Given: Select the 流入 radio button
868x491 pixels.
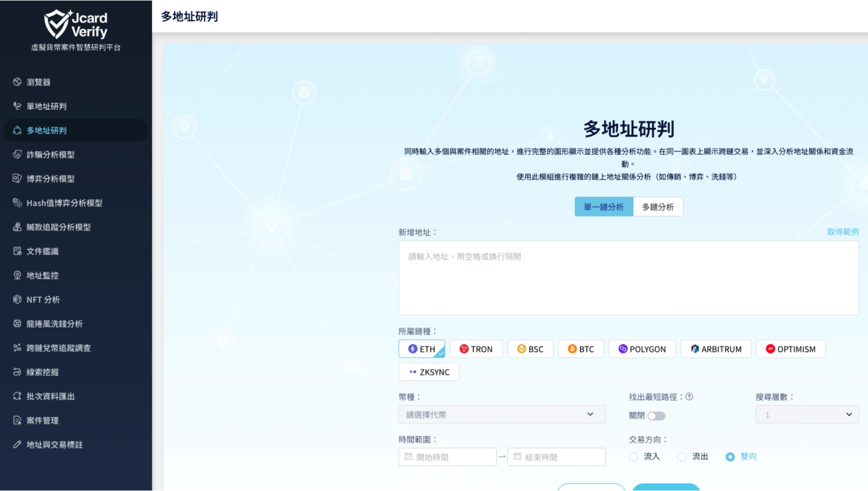Looking at the screenshot, I should click(633, 457).
